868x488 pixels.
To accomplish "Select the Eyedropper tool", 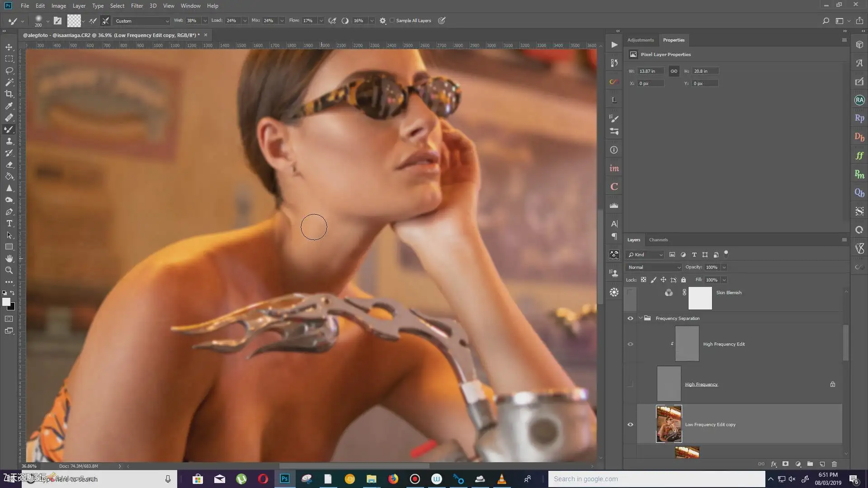I will click(x=9, y=106).
